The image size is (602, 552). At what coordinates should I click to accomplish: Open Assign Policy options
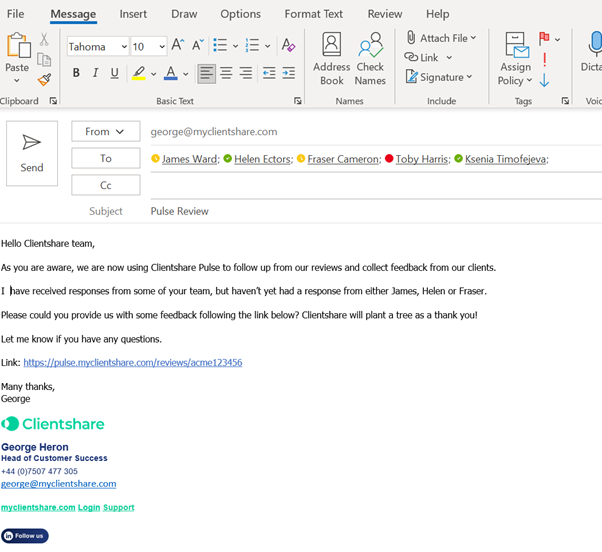515,59
